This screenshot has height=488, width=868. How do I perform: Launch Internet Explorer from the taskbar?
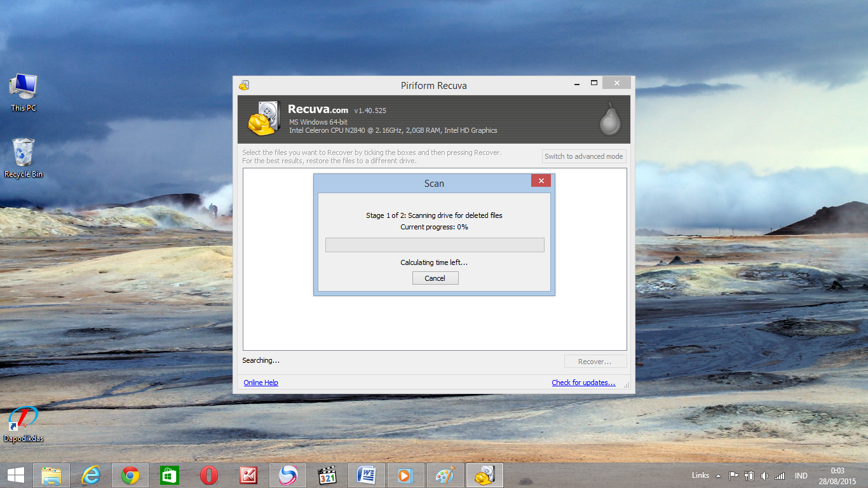(x=91, y=475)
